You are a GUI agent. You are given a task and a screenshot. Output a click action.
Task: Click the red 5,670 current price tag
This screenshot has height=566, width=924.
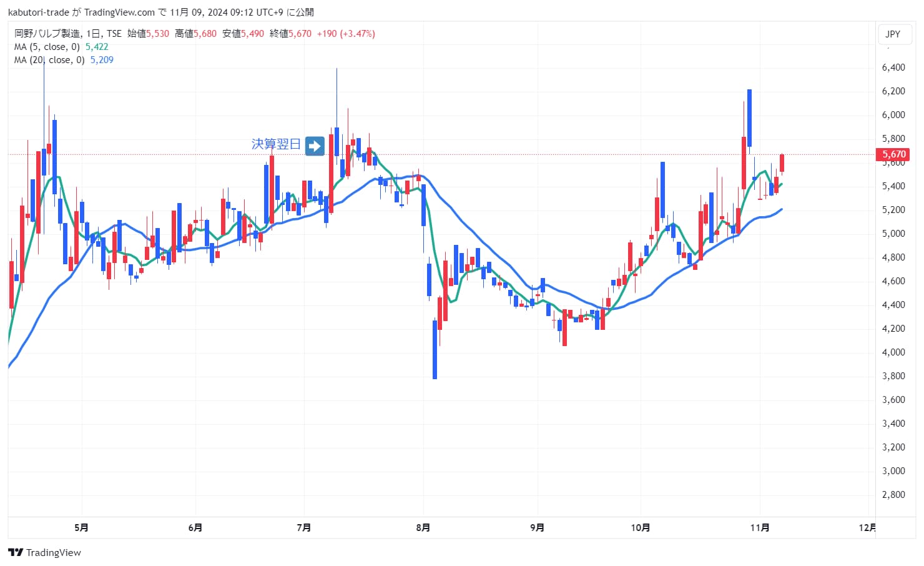pyautogui.click(x=893, y=154)
